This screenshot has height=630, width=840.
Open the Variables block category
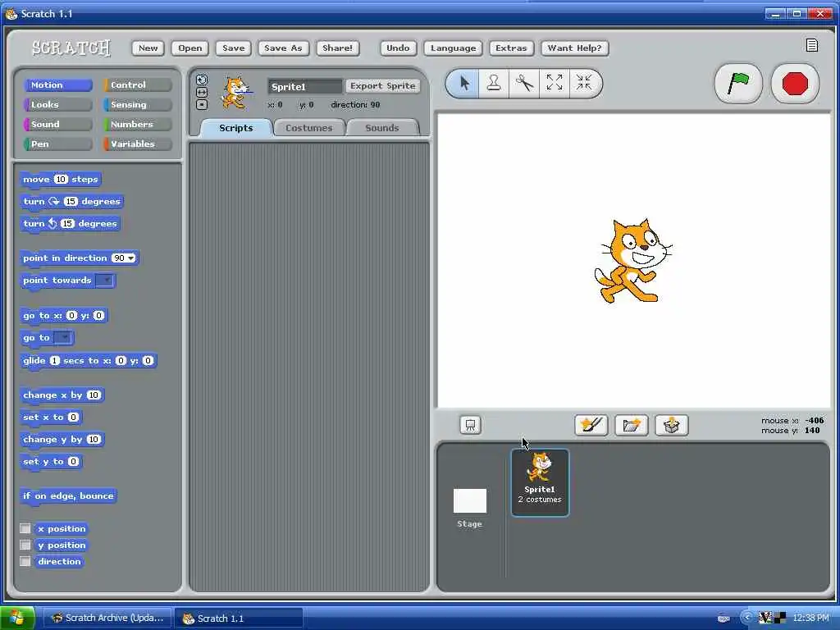(x=138, y=144)
